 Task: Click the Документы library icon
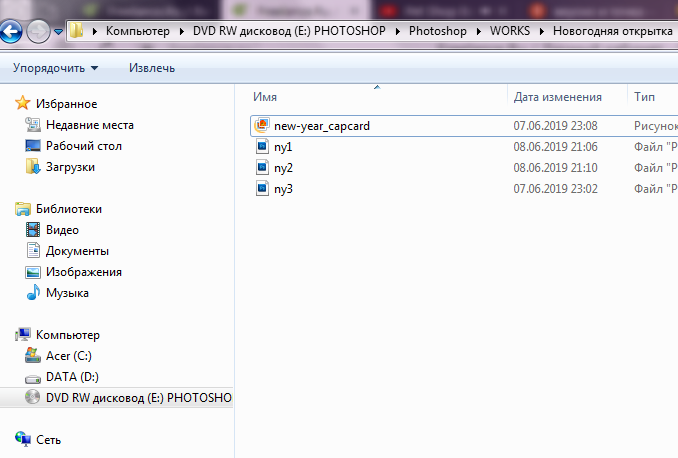coord(33,250)
